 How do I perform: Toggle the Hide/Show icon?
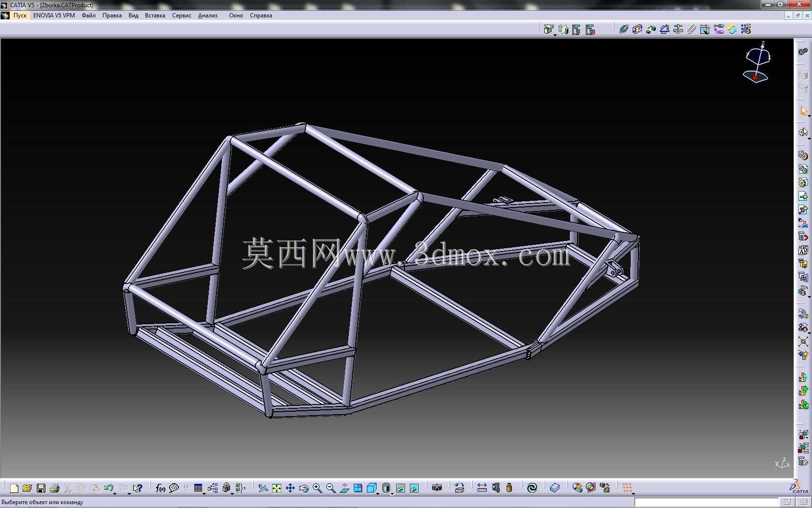pos(400,488)
